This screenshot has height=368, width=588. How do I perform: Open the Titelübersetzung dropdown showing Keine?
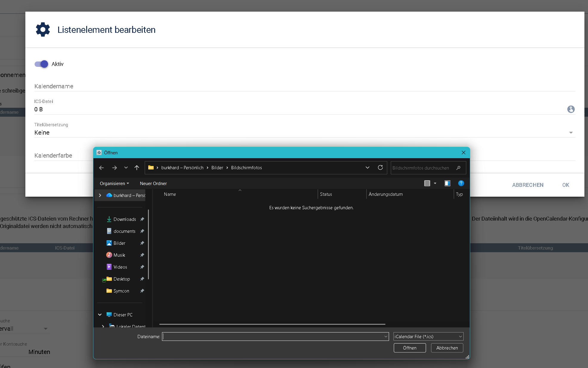pos(305,133)
